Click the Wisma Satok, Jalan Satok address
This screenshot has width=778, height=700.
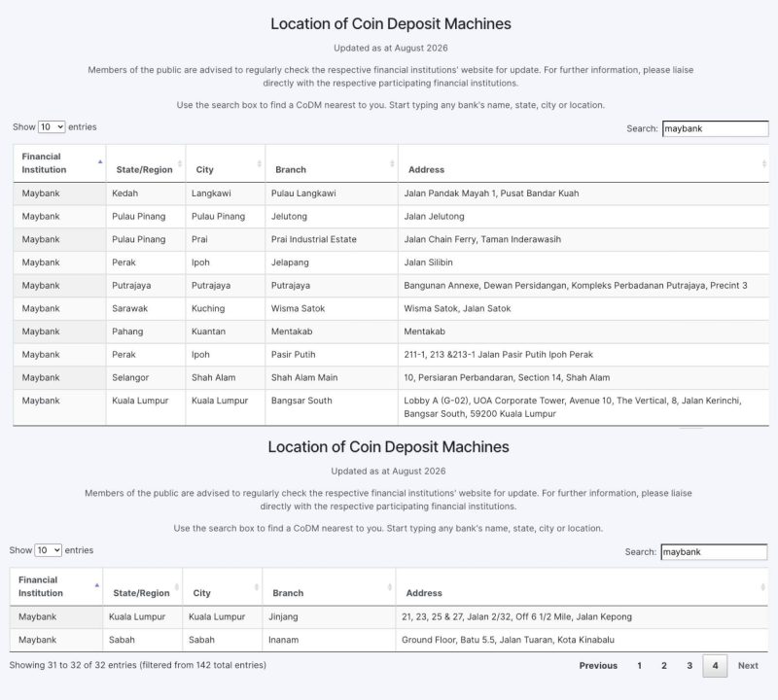click(x=583, y=308)
